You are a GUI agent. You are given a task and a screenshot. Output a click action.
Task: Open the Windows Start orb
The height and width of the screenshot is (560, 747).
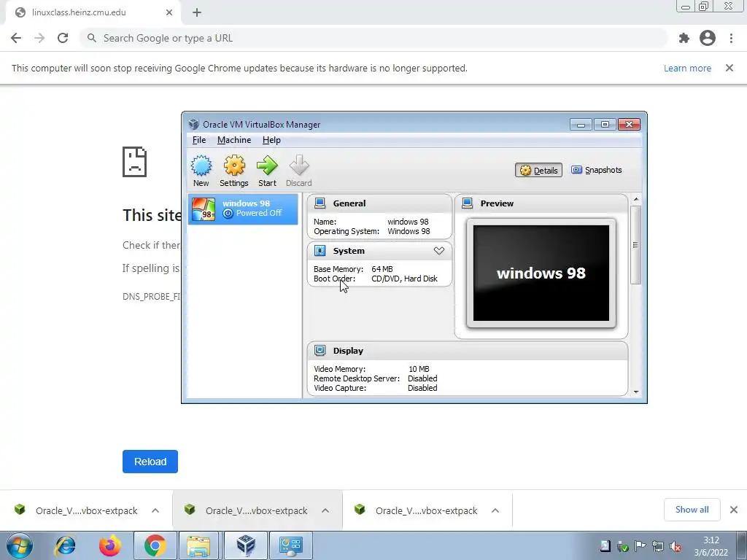[20, 545]
